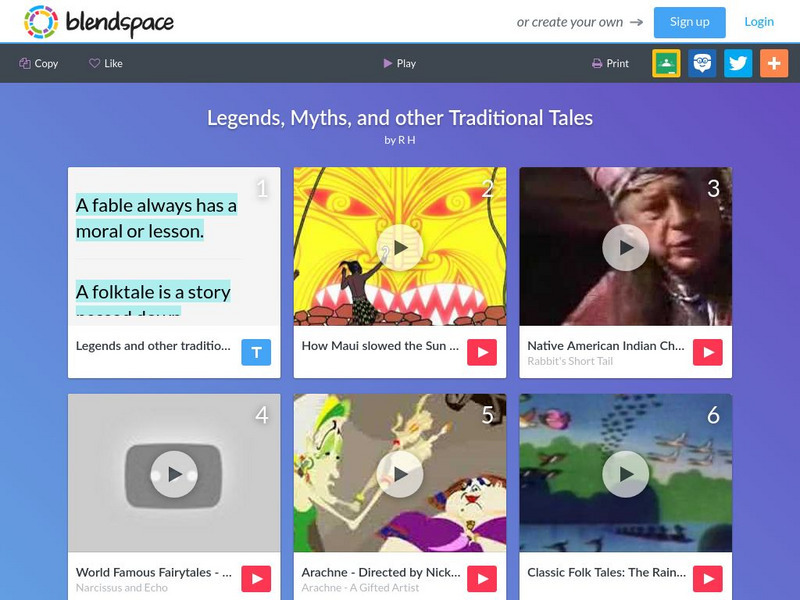Play the Arachne video thumbnail
800x600 pixels.
click(x=400, y=474)
